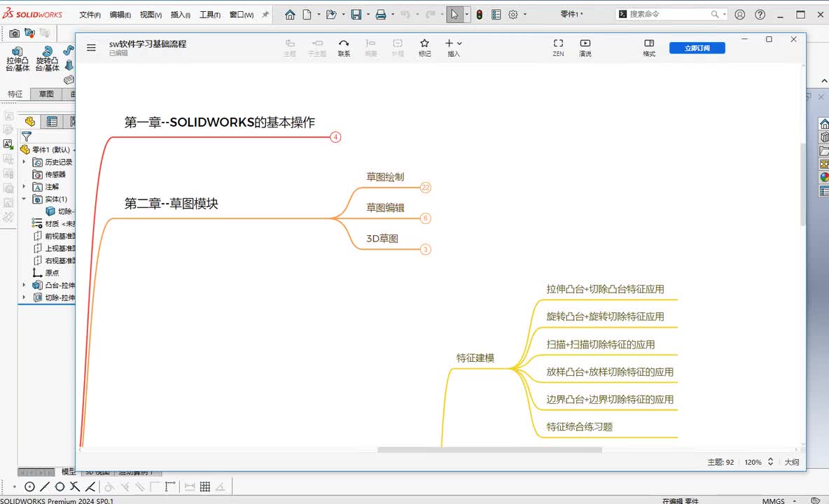The width and height of the screenshot is (829, 504).
Task: Expand the 3D草图 node with 3 subtopics
Action: pos(426,249)
